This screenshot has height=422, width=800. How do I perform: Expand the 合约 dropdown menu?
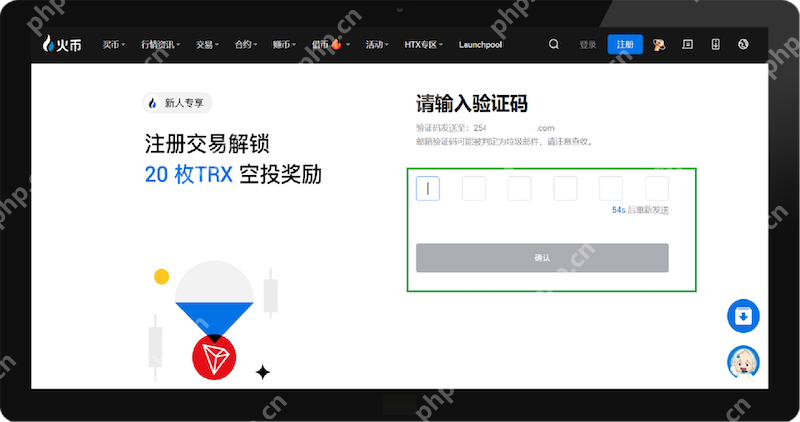click(x=245, y=45)
